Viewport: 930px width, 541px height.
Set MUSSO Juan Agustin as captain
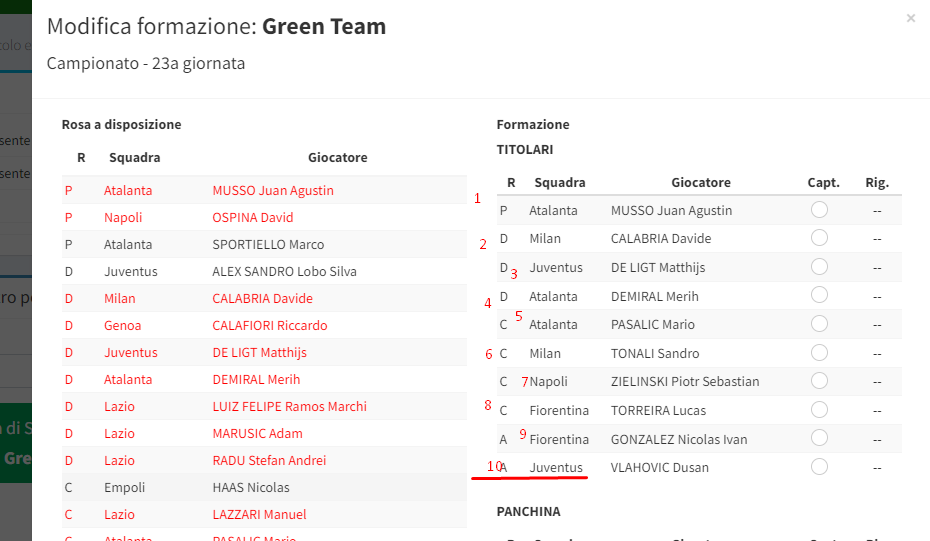coord(819,210)
